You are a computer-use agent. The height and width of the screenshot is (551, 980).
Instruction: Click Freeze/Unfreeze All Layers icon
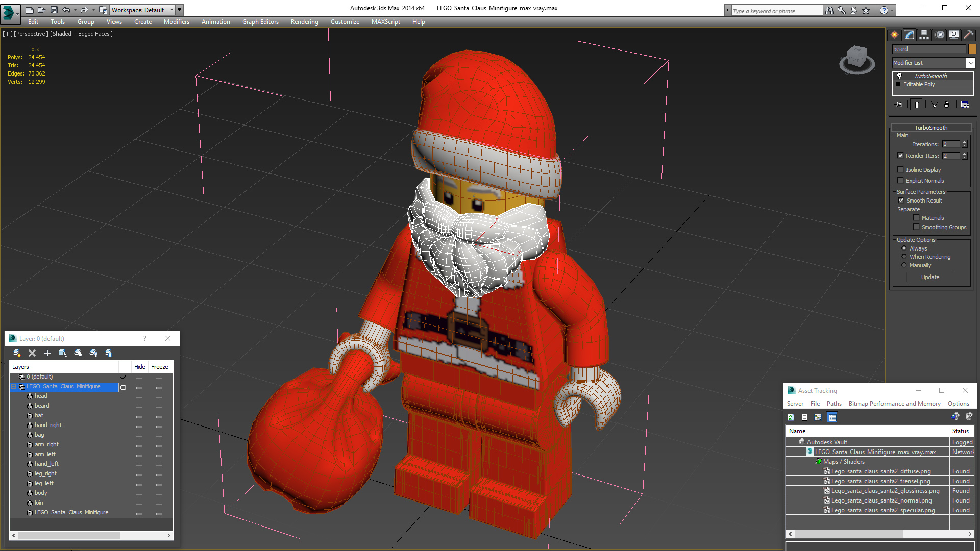tap(109, 353)
